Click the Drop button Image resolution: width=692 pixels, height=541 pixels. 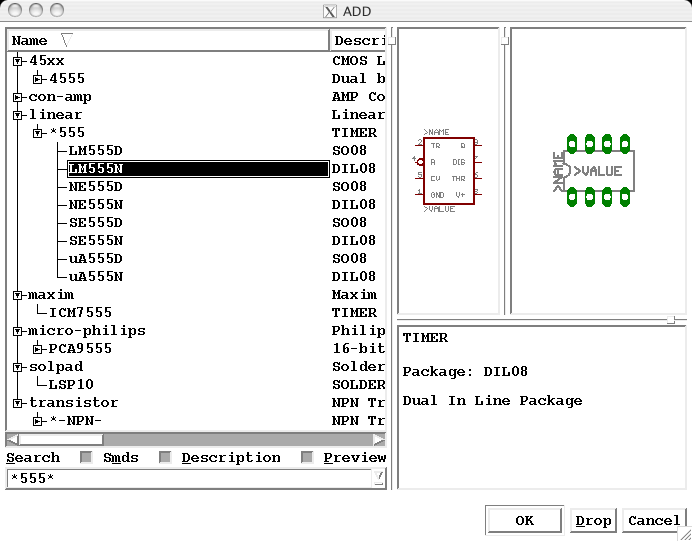[x=594, y=521]
